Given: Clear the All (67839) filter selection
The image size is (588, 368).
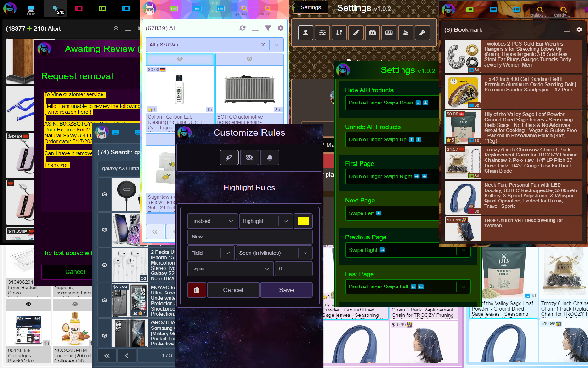Looking at the screenshot, I should tap(263, 45).
